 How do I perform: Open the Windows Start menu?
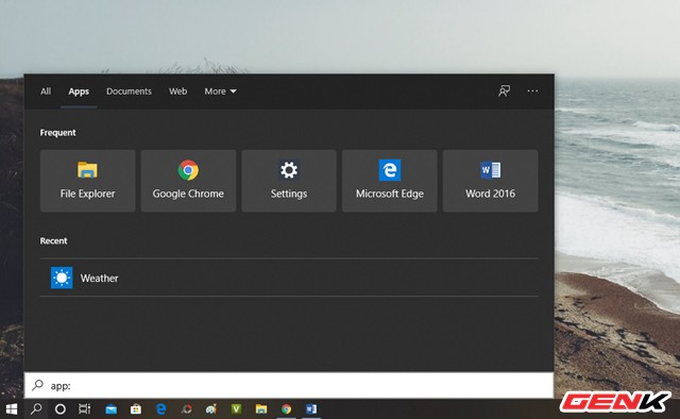[12, 409]
